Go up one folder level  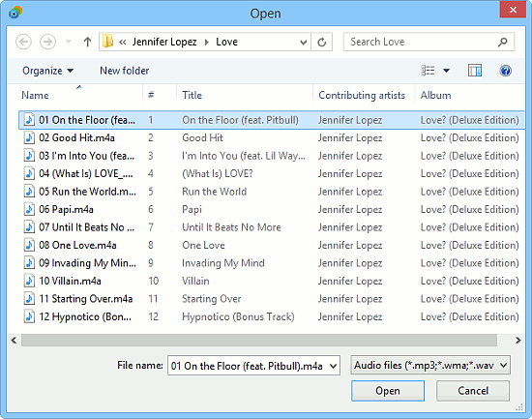point(87,42)
